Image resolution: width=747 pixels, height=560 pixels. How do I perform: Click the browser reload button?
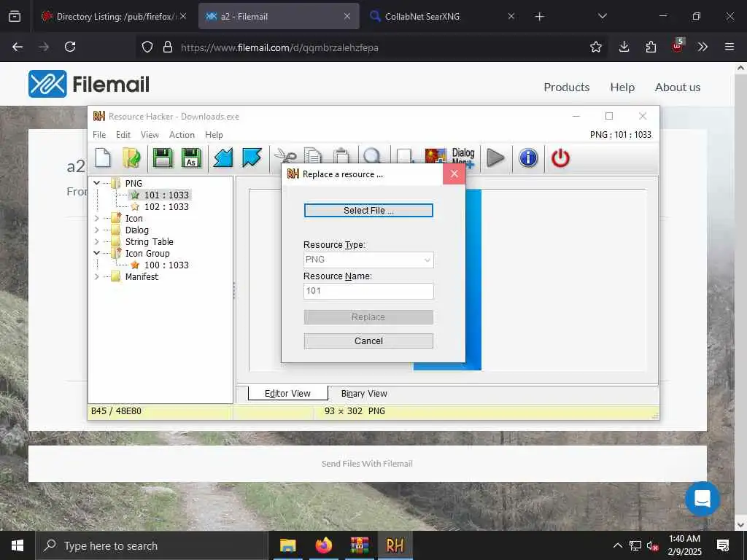coord(70,47)
